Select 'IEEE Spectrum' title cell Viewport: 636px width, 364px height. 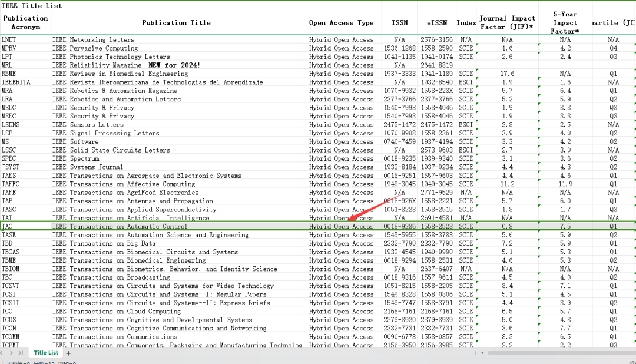click(x=177, y=158)
